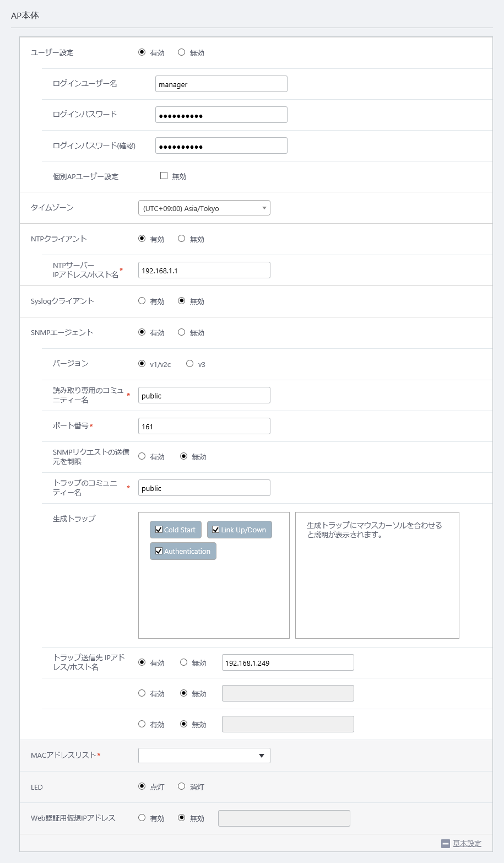Open the タイムゾーン dropdown
Image resolution: width=504 pixels, height=863 pixels.
point(204,208)
